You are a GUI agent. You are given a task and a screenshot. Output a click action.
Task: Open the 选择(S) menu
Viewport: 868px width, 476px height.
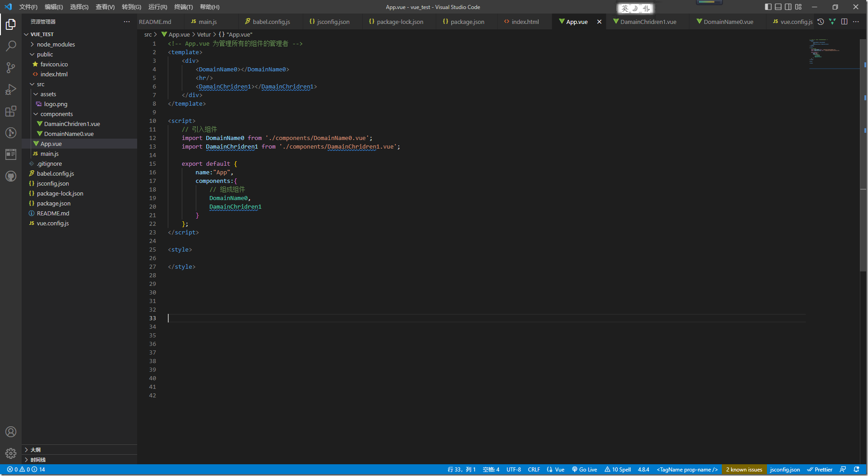(x=79, y=7)
